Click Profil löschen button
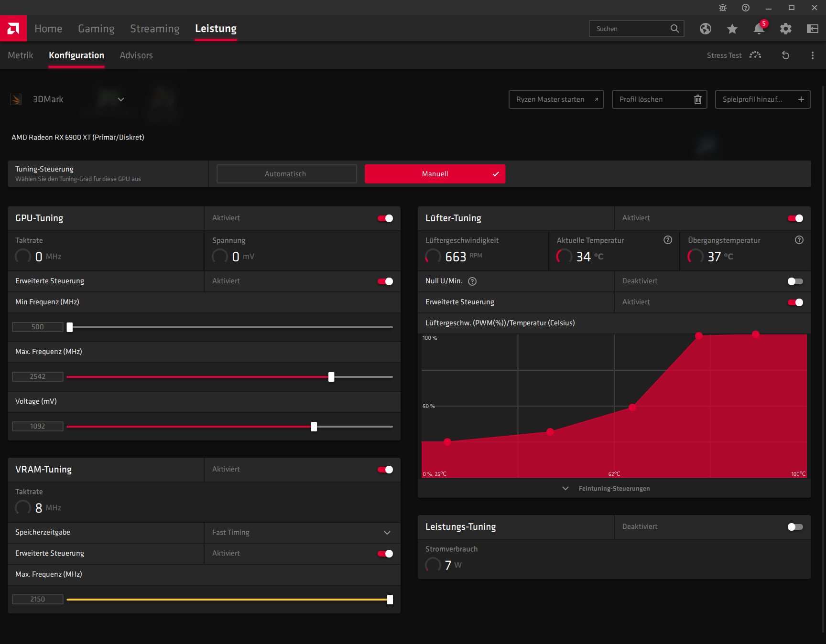Viewport: 826px width, 644px height. pos(660,99)
